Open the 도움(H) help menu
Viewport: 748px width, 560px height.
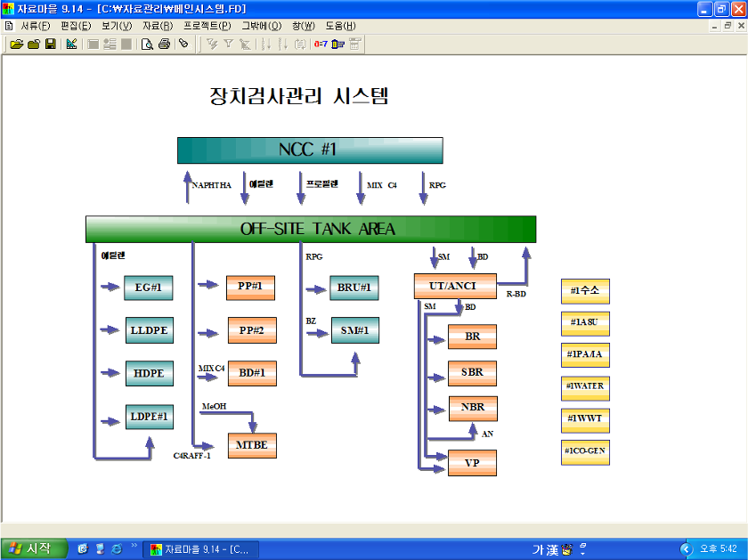[x=340, y=26]
